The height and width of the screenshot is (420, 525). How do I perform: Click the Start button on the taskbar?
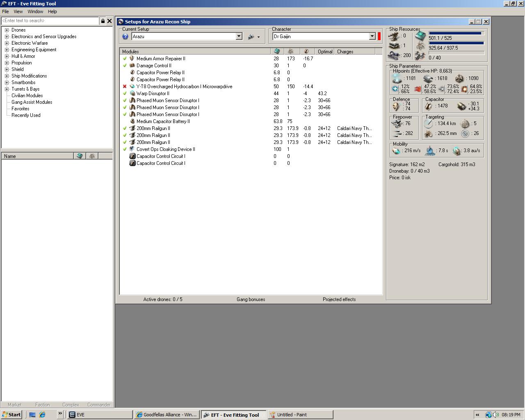pos(11,415)
